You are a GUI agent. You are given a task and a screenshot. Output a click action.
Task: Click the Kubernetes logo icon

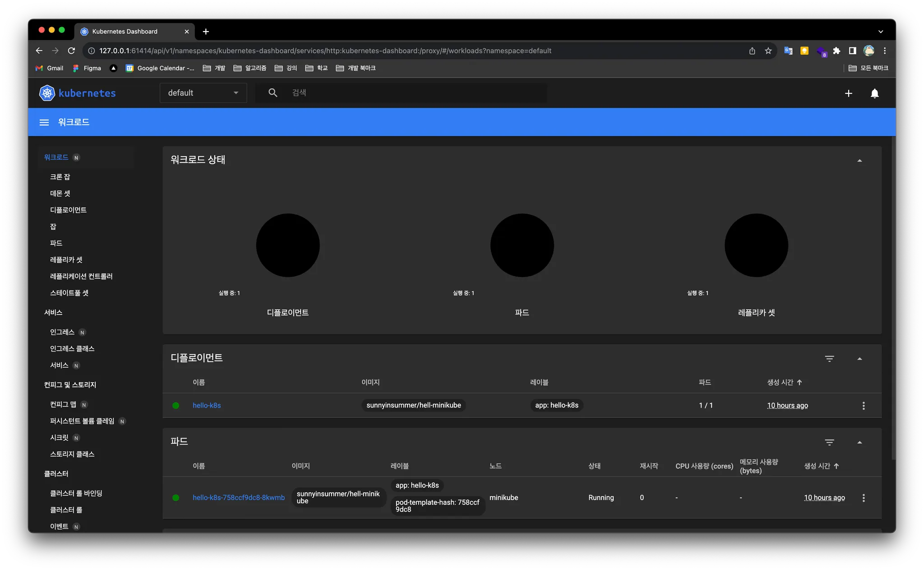point(47,93)
